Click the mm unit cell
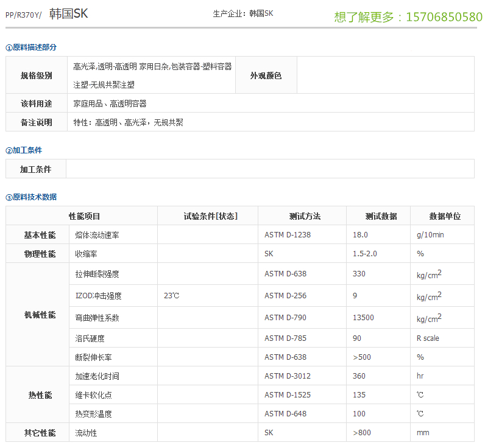The height and width of the screenshot is (448, 485). pos(442,432)
